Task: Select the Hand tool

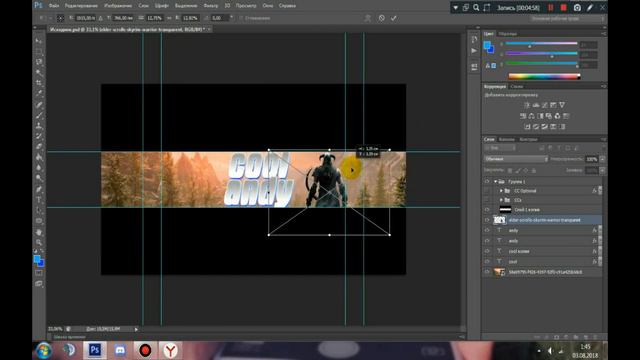Action: 39,232
